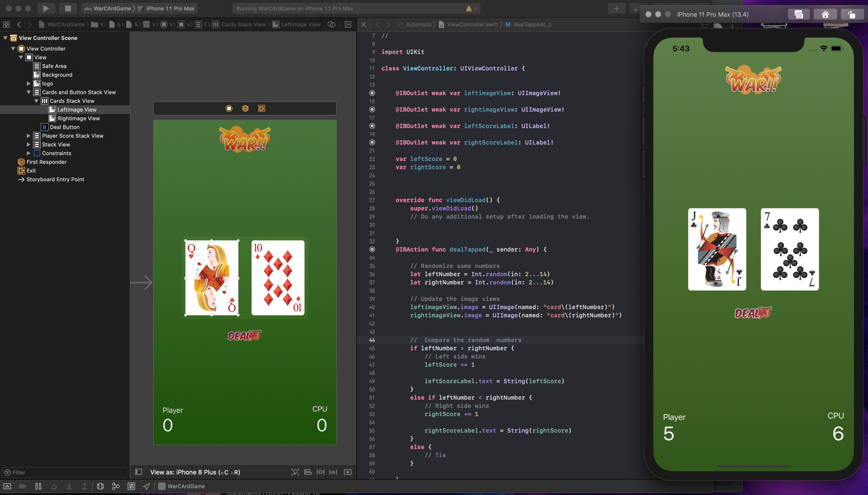This screenshot has height=495, width=868.
Task: Toggle the document outline sidebar button
Action: 138,472
